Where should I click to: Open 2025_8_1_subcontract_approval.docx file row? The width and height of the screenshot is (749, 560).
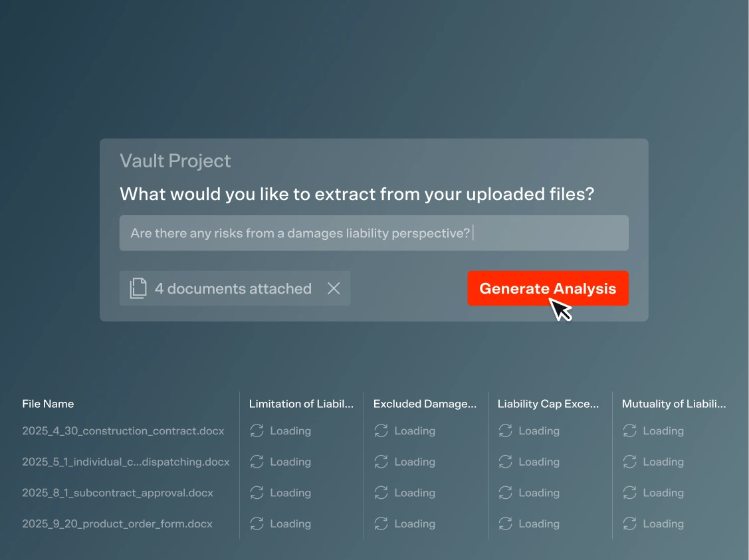pyautogui.click(x=118, y=493)
